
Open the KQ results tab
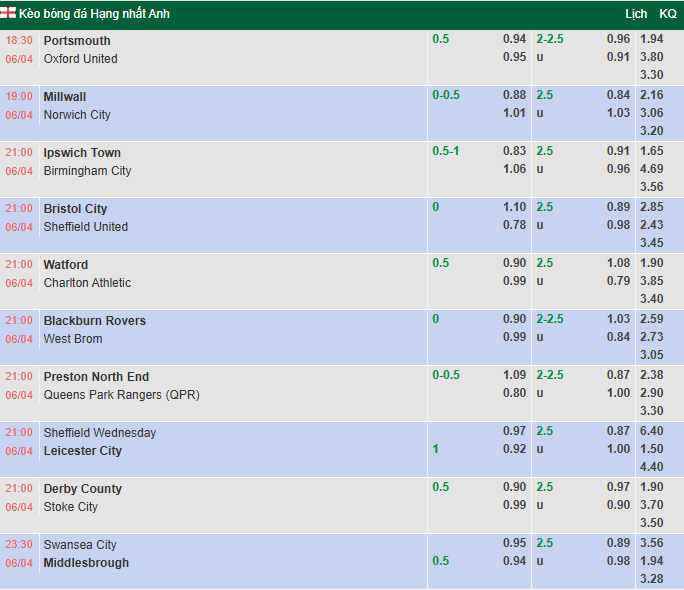point(668,14)
